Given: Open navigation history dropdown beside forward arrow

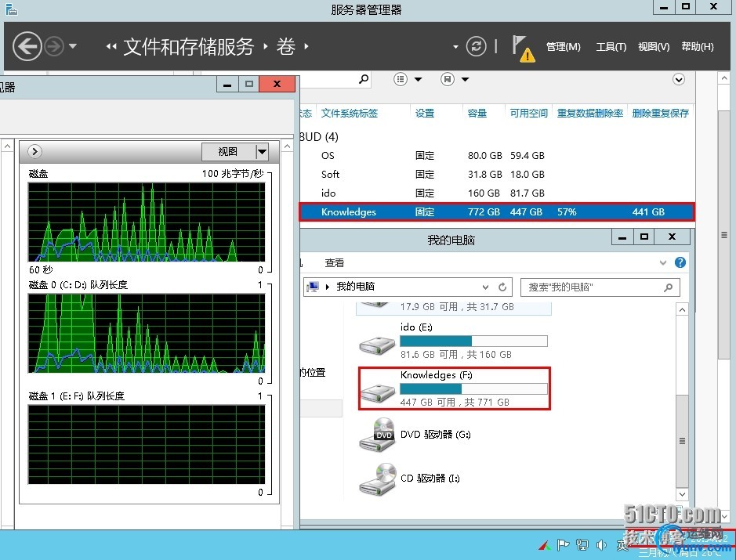Looking at the screenshot, I should tap(73, 46).
